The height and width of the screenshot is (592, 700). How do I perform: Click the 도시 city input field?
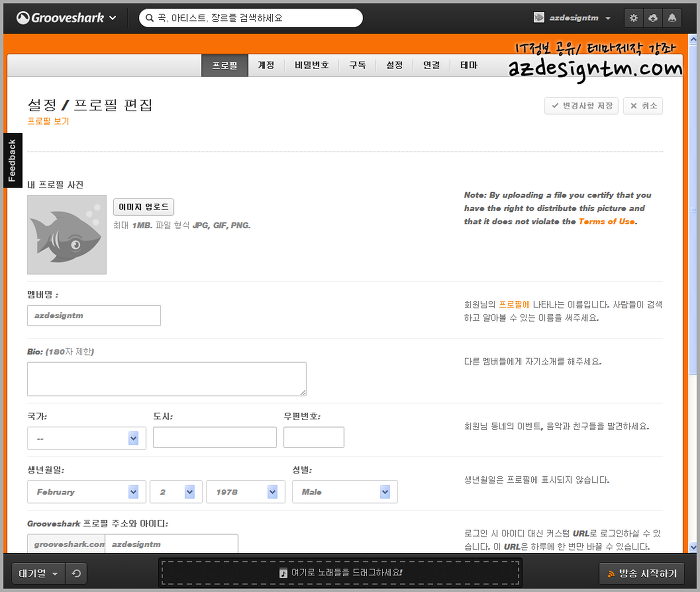pyautogui.click(x=215, y=438)
